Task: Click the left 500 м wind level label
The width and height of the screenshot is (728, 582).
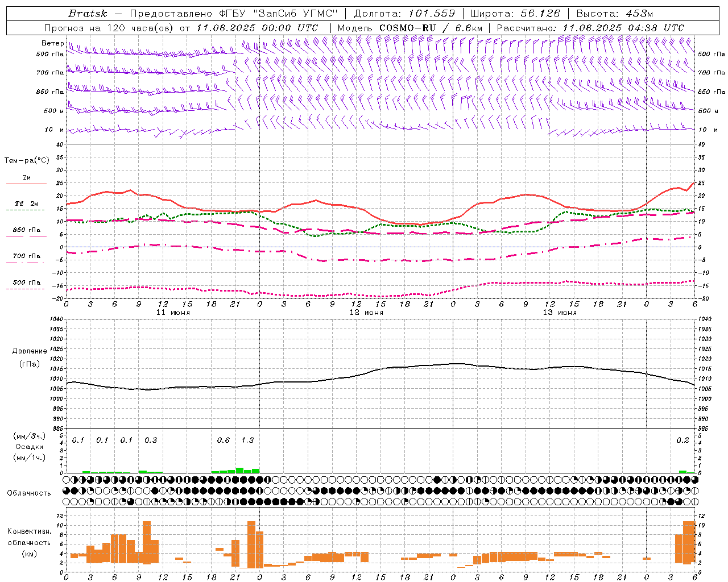Action: point(54,111)
